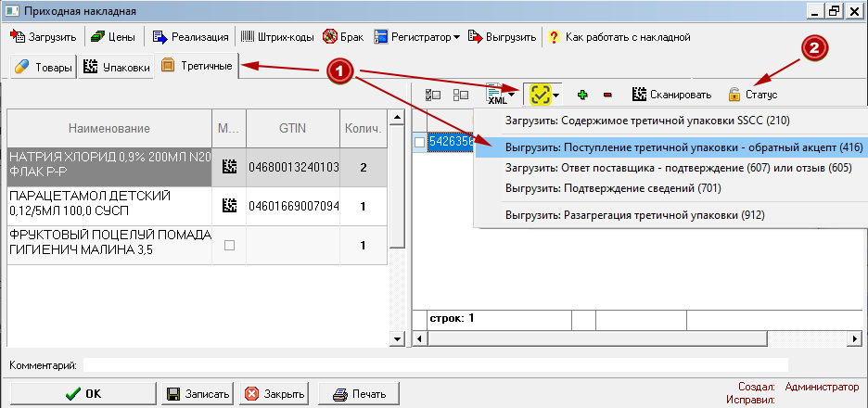Click the goods list scroll up arrow
This screenshot has width=868, height=408.
pyautogui.click(x=396, y=117)
